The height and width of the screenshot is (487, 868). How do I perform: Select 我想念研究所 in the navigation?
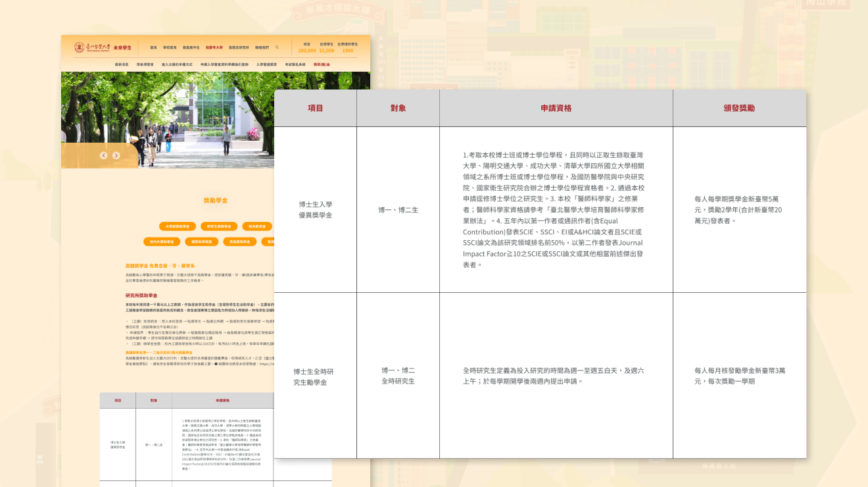click(x=239, y=47)
